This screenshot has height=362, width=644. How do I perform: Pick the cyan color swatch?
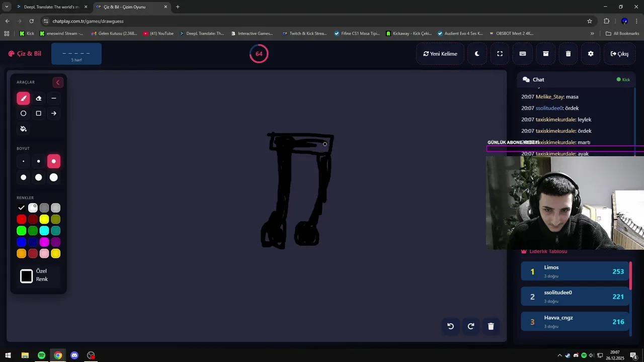[44, 231]
